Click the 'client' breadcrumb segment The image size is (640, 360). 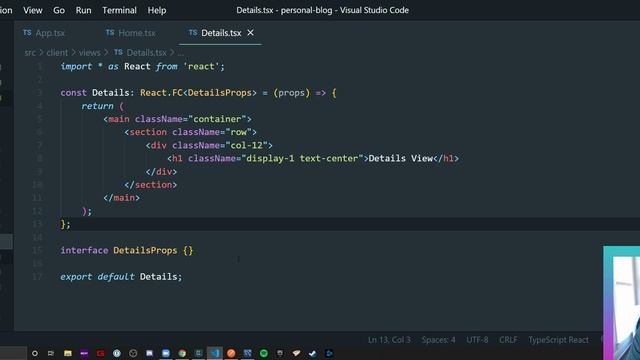(57, 53)
